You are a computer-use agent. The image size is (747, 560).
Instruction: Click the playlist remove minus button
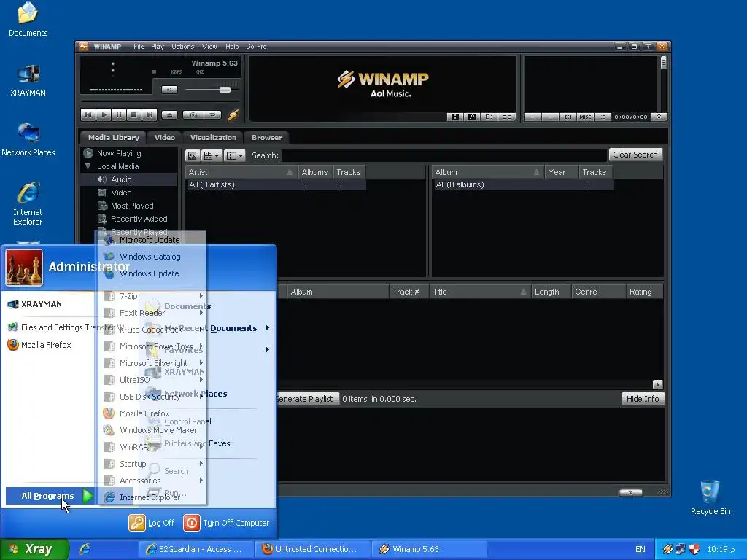[550, 117]
